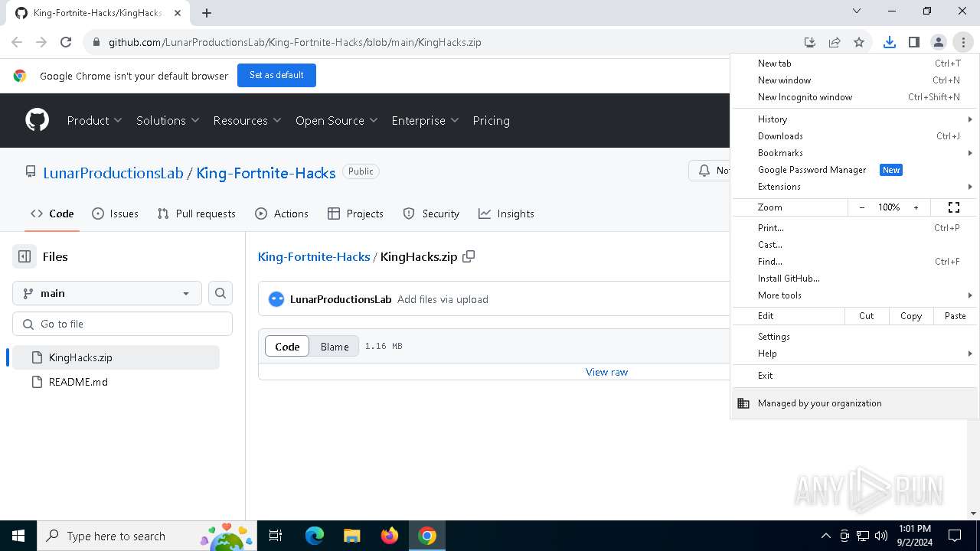
Task: Expand the Bookmarks submenu
Action: 855,153
